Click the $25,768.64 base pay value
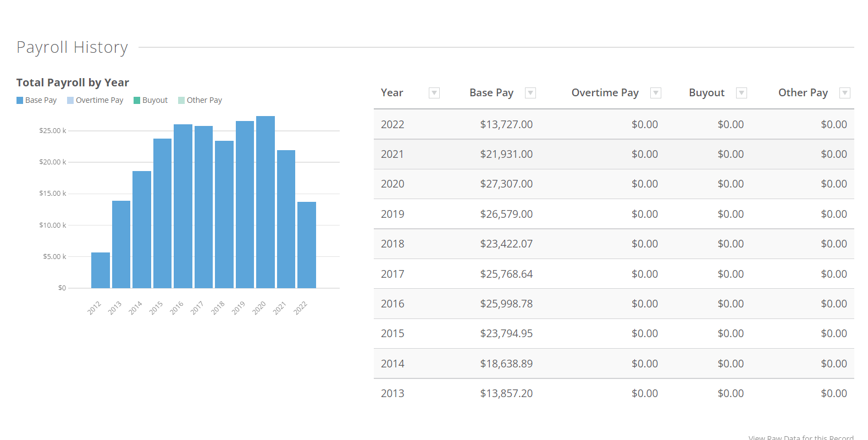The height and width of the screenshot is (440, 868). 506,274
